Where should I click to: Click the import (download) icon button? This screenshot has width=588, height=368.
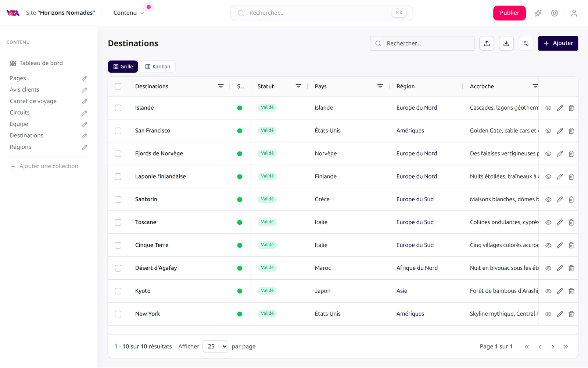tap(506, 43)
